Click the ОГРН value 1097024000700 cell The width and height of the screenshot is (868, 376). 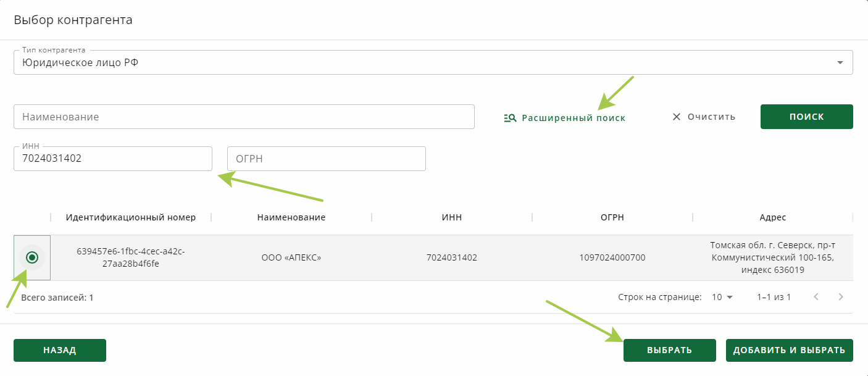[x=612, y=257]
